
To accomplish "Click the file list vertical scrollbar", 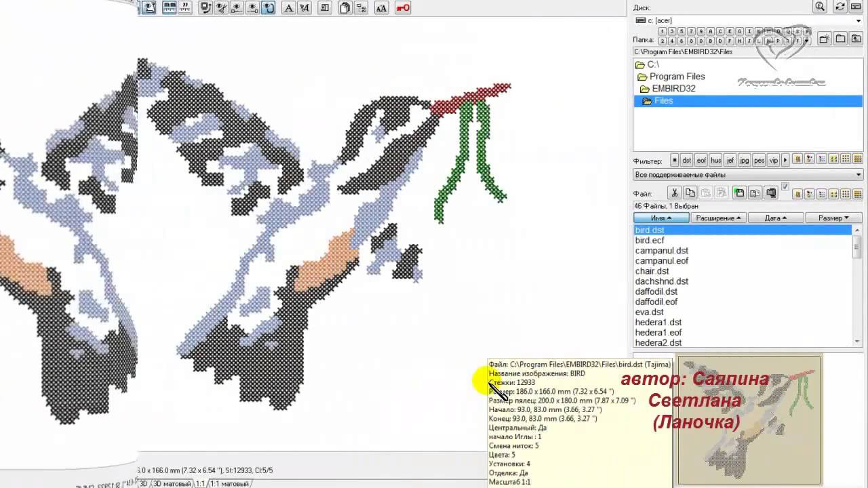I will [x=857, y=286].
